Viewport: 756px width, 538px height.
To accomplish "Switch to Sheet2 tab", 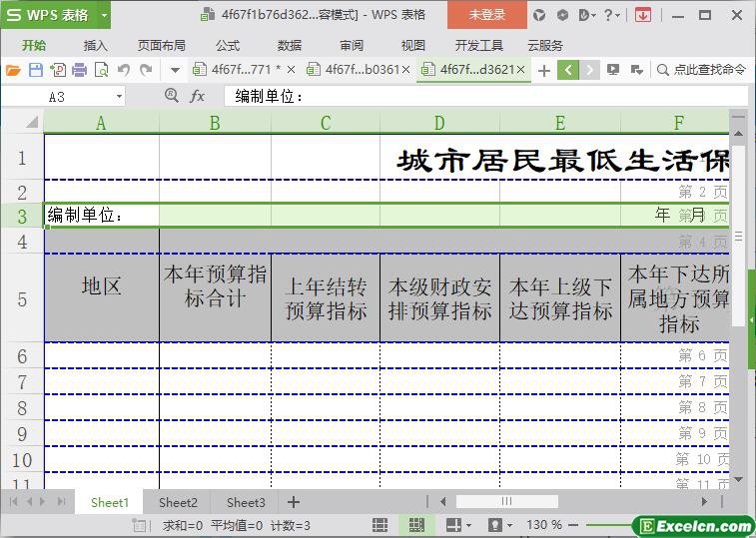I will pyautogui.click(x=178, y=502).
